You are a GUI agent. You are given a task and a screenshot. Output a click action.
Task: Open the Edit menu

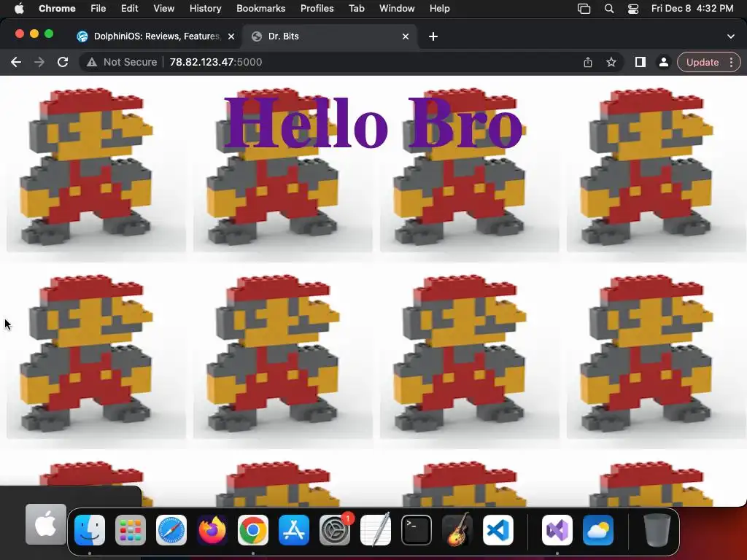(130, 8)
